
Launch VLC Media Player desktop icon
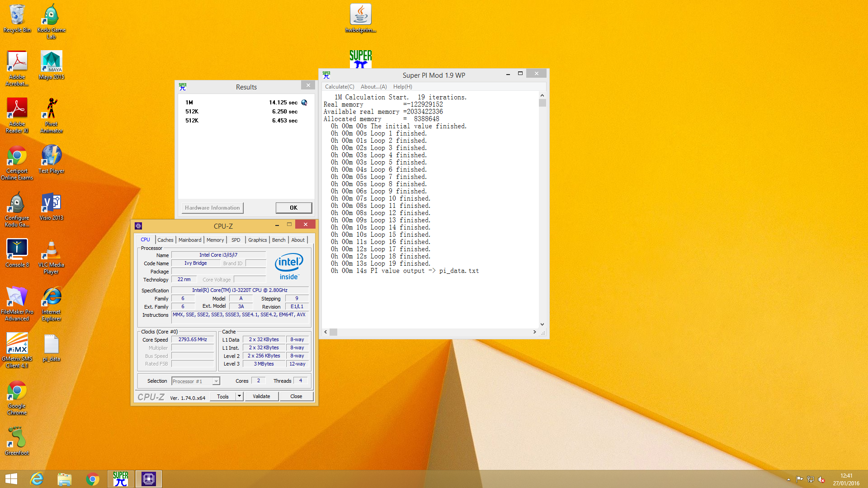52,256
